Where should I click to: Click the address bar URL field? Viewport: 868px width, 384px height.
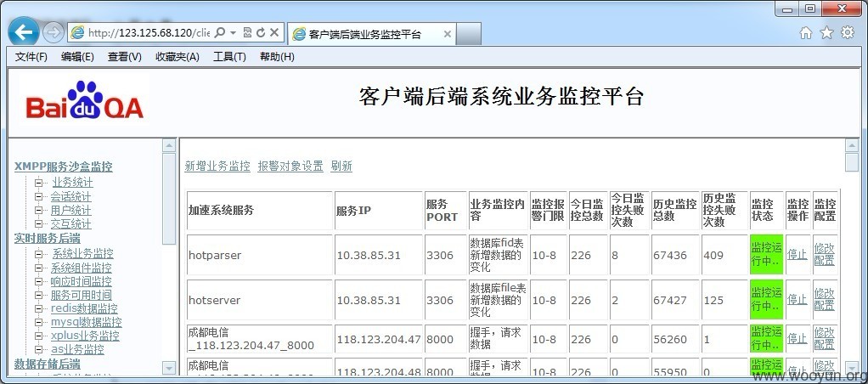pyautogui.click(x=149, y=32)
